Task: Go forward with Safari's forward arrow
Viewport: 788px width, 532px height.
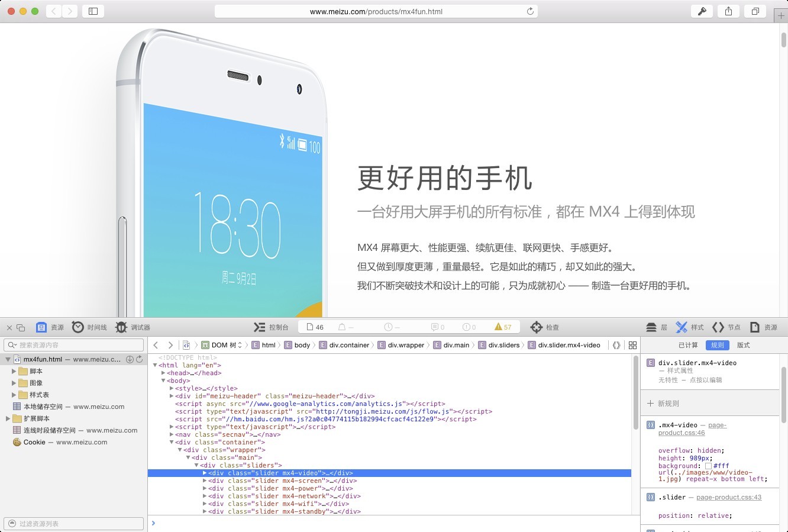Action: tap(70, 11)
